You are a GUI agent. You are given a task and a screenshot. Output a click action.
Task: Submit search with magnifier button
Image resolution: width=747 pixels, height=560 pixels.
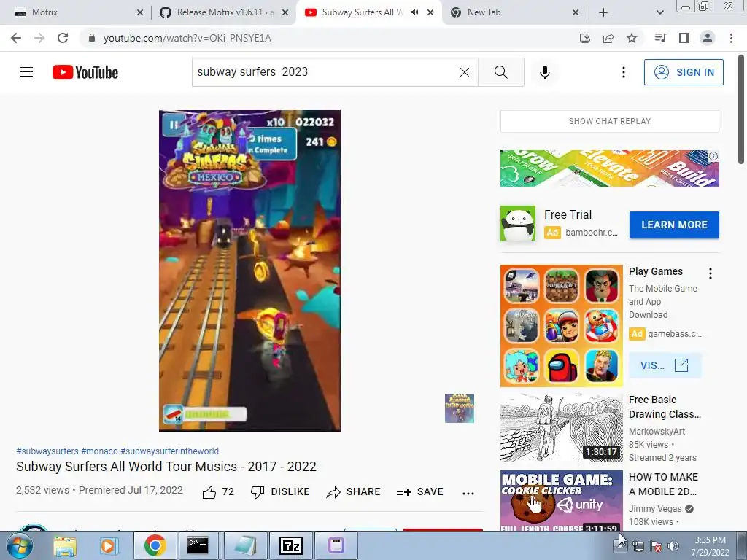500,72
